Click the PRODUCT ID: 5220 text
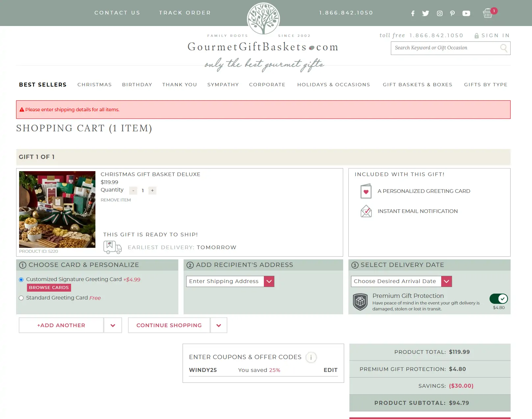The height and width of the screenshot is (419, 532). click(38, 251)
